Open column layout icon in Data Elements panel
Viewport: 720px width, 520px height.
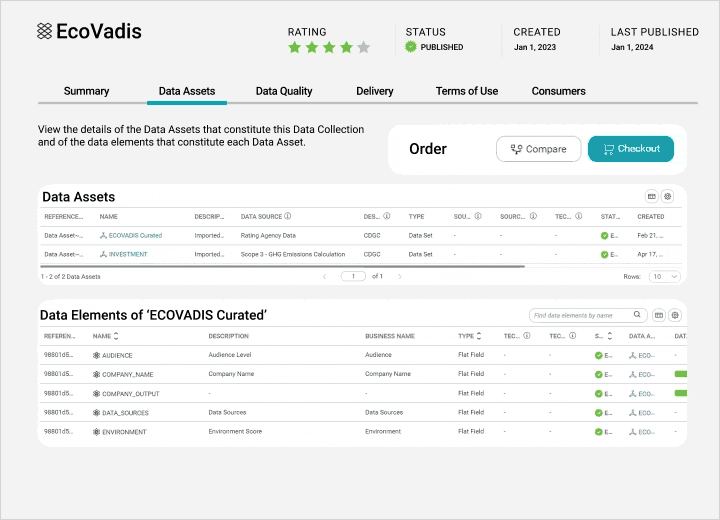659,315
